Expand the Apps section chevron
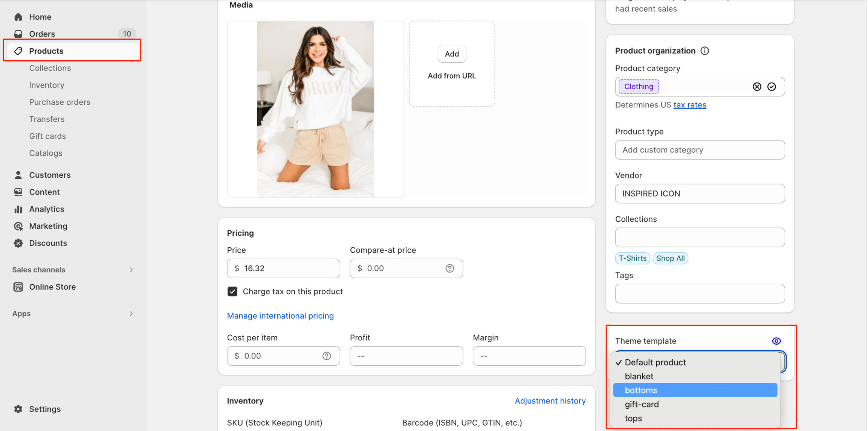This screenshot has width=868, height=431. [131, 314]
